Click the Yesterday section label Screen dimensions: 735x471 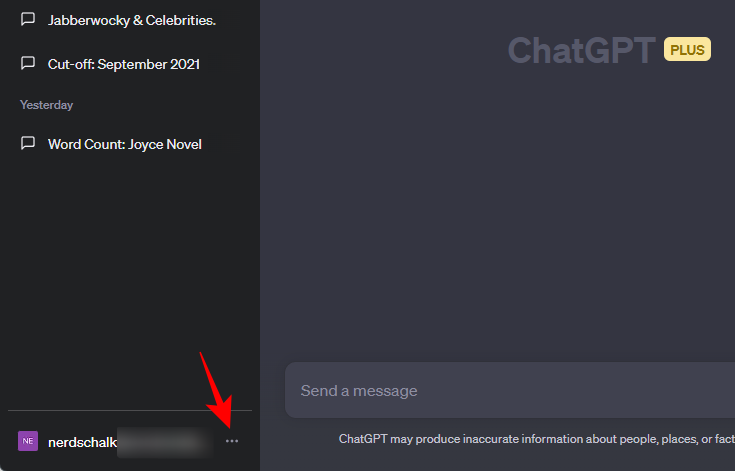[46, 104]
